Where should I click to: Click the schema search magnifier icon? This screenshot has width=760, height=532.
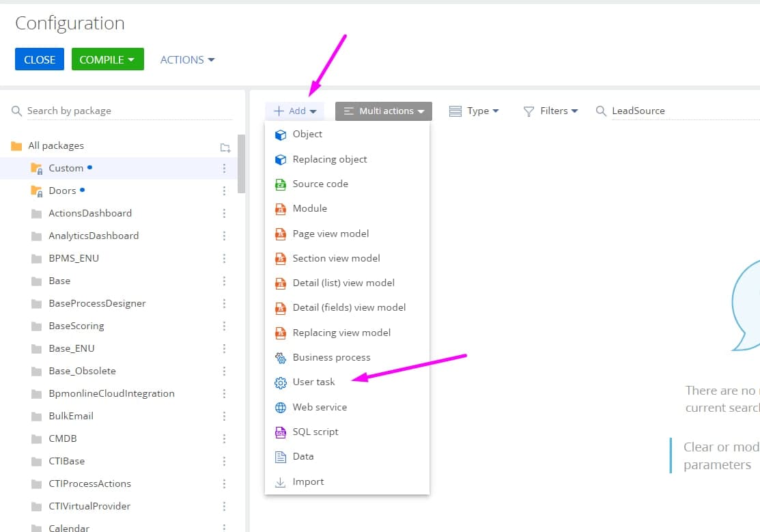(x=600, y=111)
